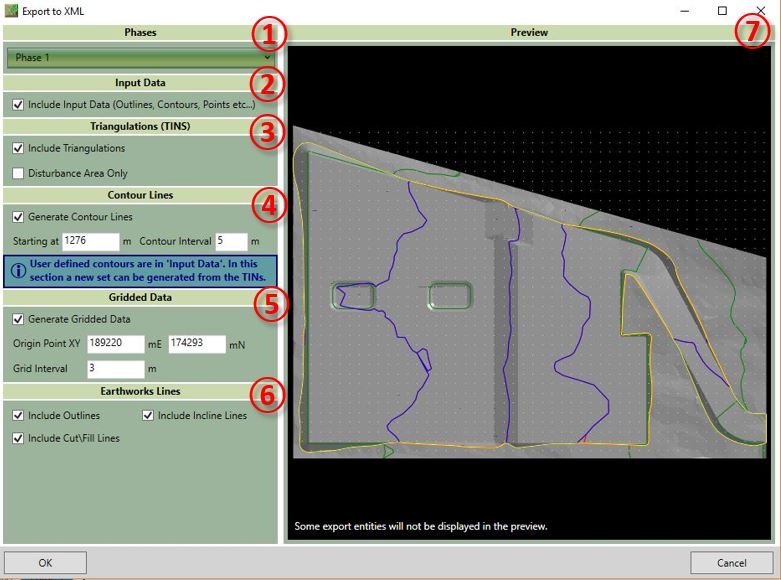Screen dimensions: 781x580
Task: Click the Grid Interval input field
Action: 116,368
